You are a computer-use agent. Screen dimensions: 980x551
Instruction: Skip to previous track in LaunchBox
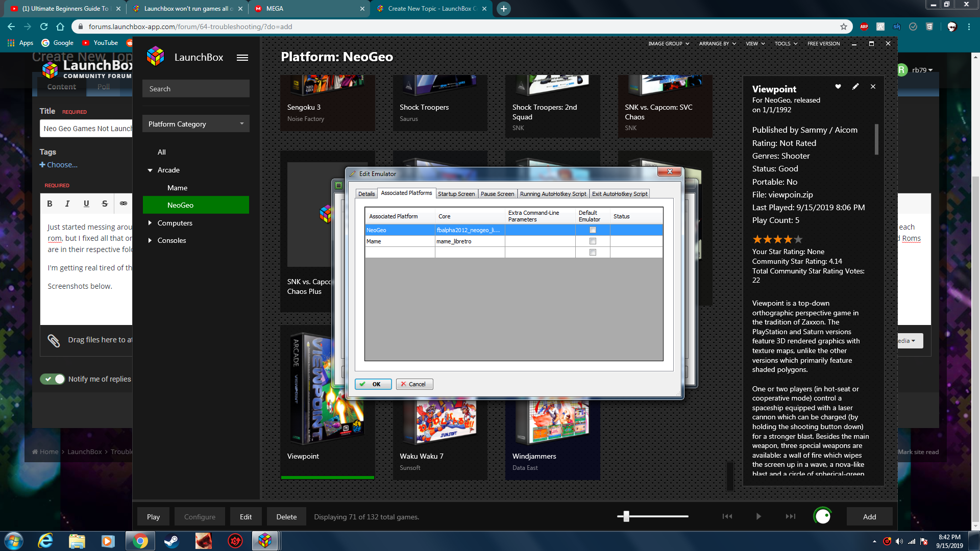click(727, 516)
